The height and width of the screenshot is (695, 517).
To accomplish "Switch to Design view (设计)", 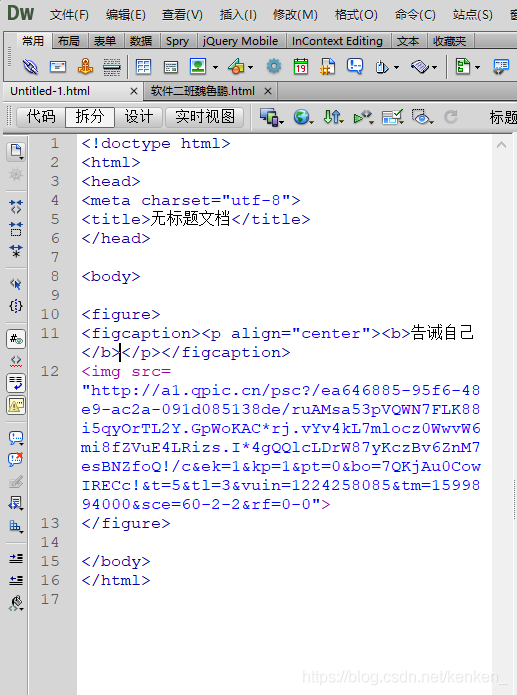I will coord(138,117).
